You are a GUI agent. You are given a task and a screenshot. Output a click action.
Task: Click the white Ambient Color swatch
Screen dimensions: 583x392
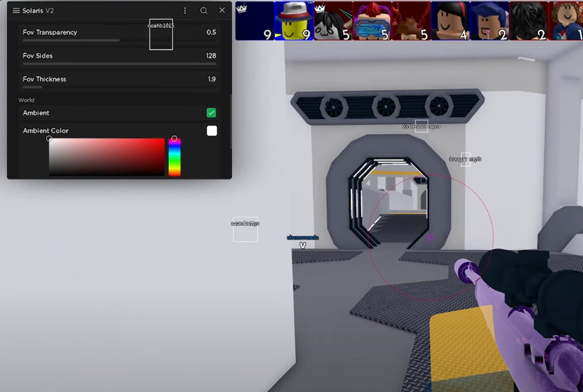coord(211,131)
